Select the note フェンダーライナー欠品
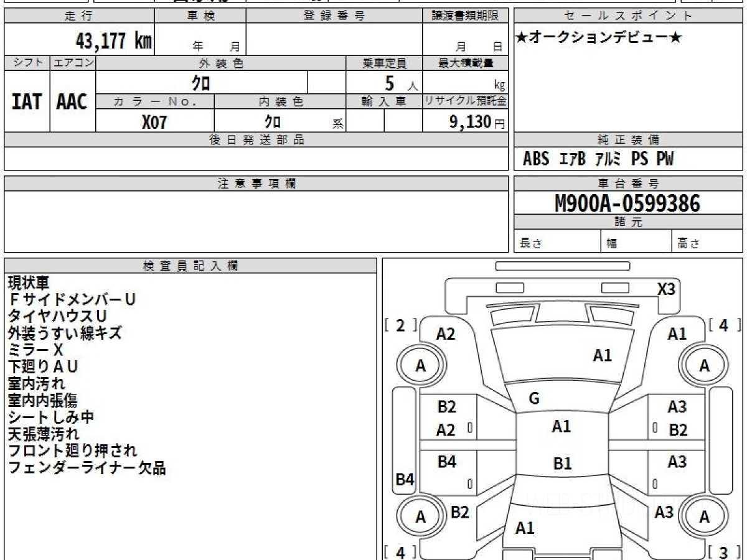Image resolution: width=747 pixels, height=560 pixels. [x=87, y=468]
